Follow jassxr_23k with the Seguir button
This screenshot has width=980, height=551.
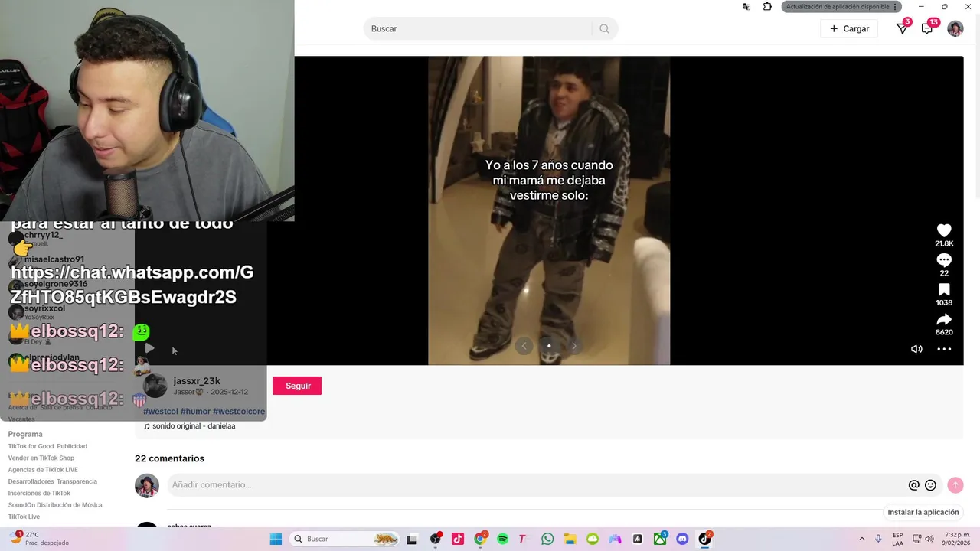click(x=297, y=386)
